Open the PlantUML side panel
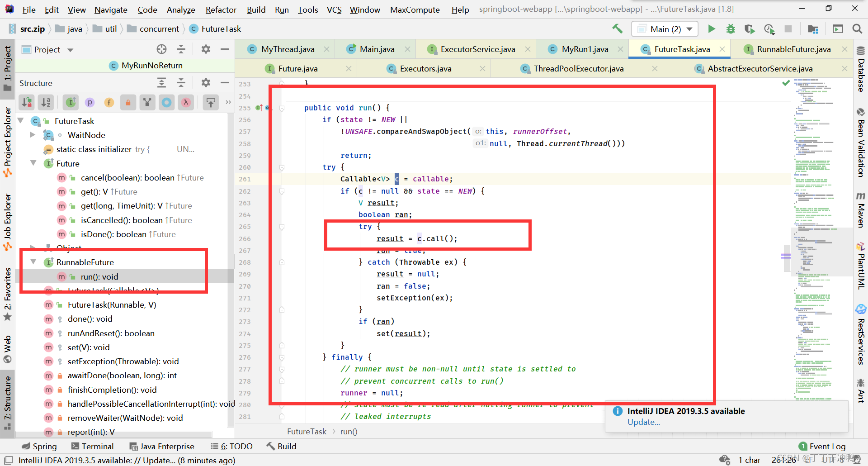868x466 pixels. coord(860,266)
